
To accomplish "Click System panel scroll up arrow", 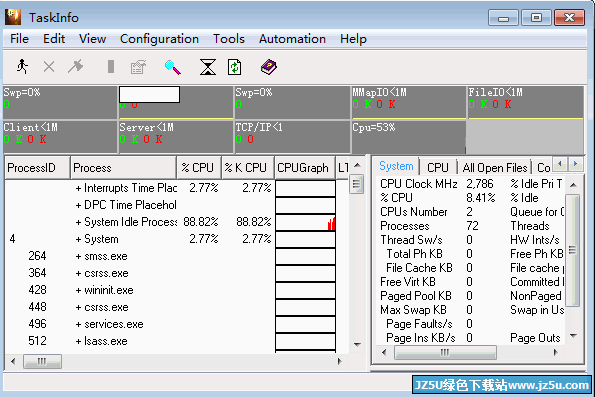I will [573, 185].
